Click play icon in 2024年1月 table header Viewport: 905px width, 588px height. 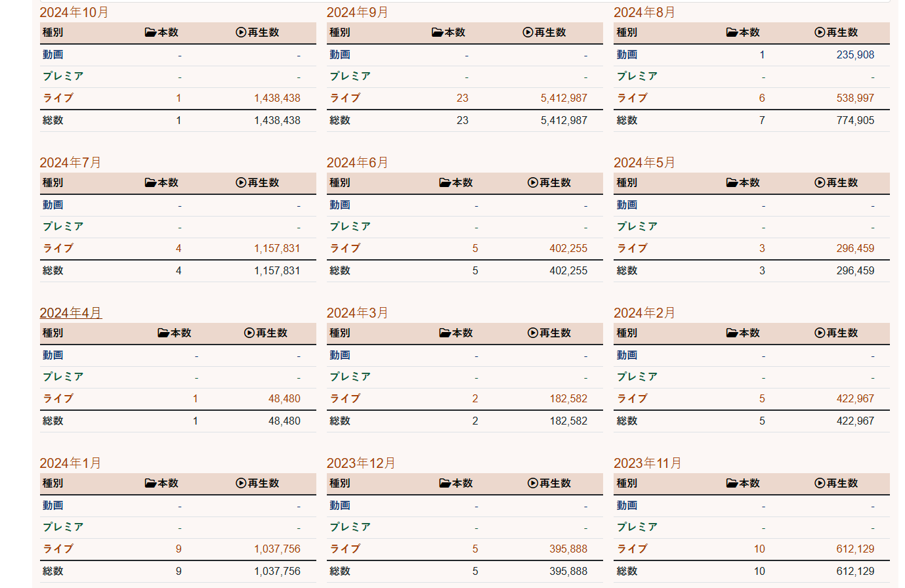point(241,483)
